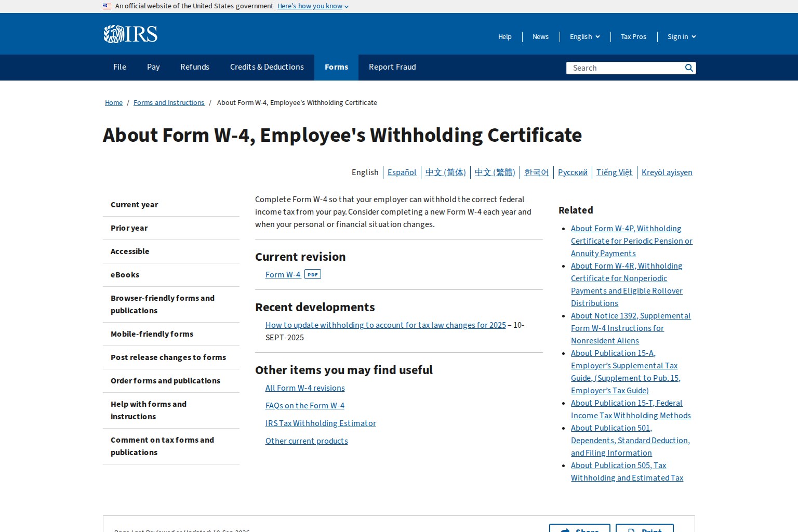Switch language to Tiếng Việt
The image size is (798, 532).
pyautogui.click(x=614, y=172)
